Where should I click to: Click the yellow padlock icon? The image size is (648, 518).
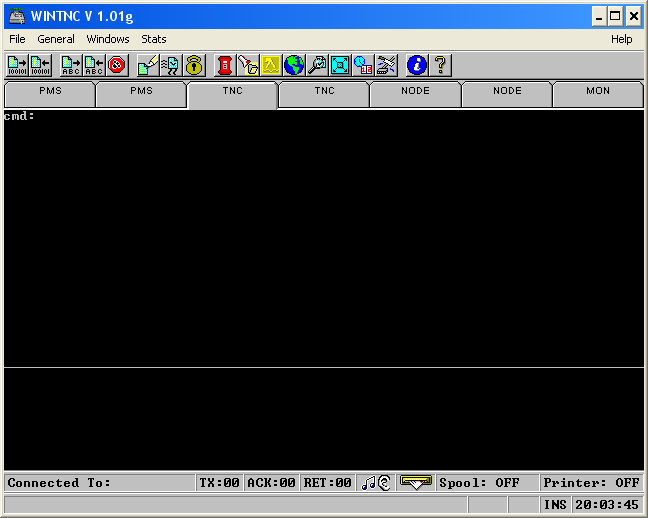tap(194, 65)
